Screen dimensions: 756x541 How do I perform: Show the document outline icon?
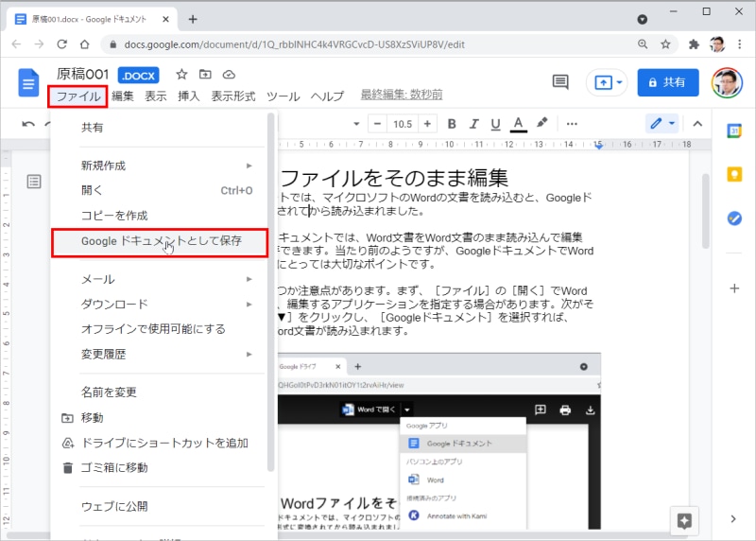[x=34, y=182]
